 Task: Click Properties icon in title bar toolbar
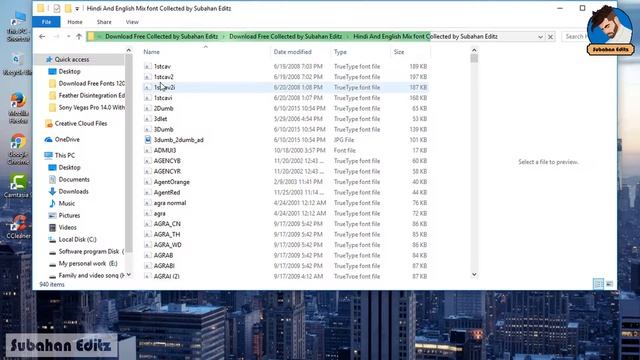pyautogui.click(x=57, y=8)
